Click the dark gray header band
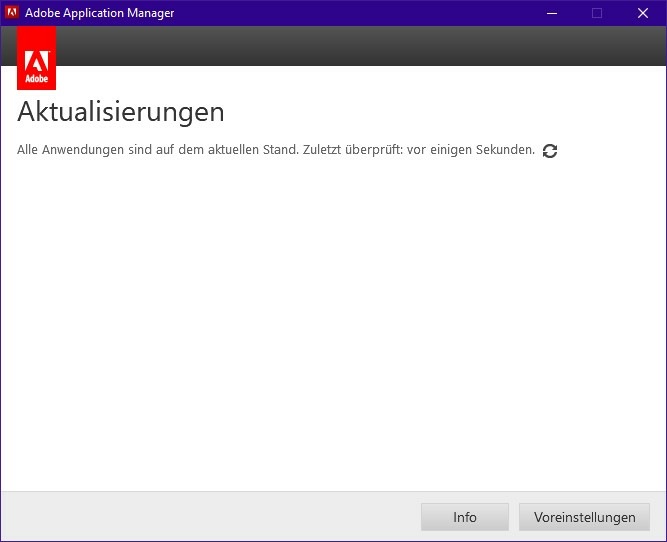This screenshot has height=542, width=667. point(350,46)
